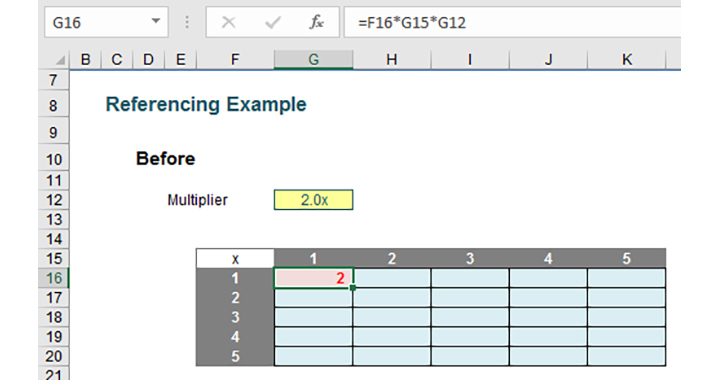
Task: Select the x header cell in table
Action: point(235,258)
